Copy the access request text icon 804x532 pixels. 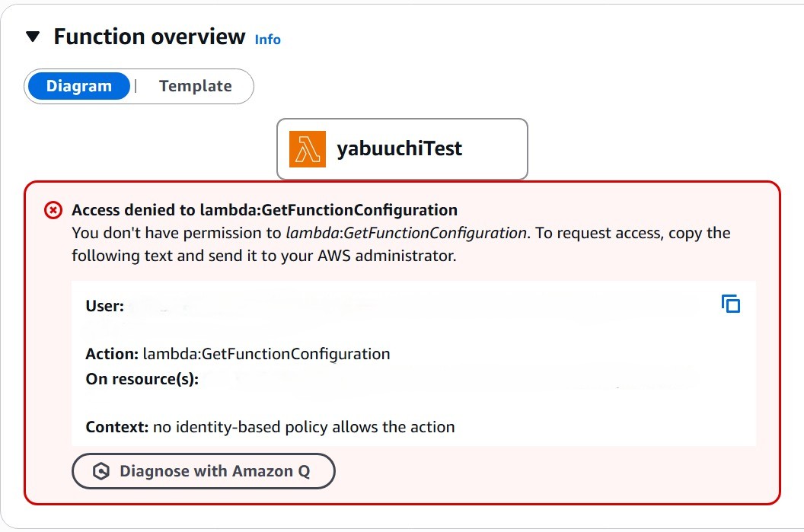point(730,304)
